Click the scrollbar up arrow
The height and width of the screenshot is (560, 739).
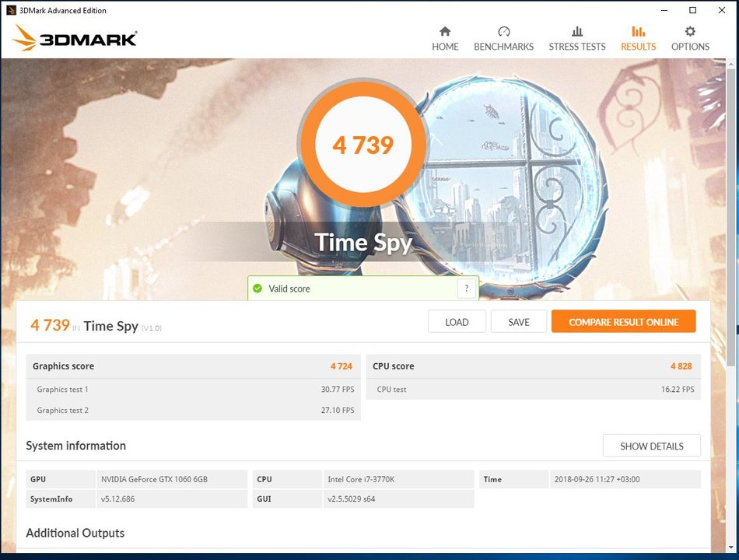pos(731,63)
